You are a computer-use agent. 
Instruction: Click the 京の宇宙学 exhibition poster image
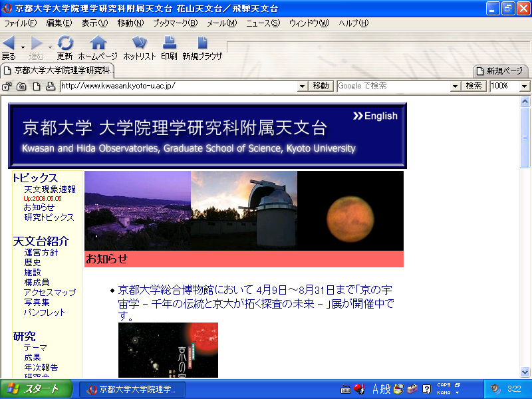(x=168, y=350)
